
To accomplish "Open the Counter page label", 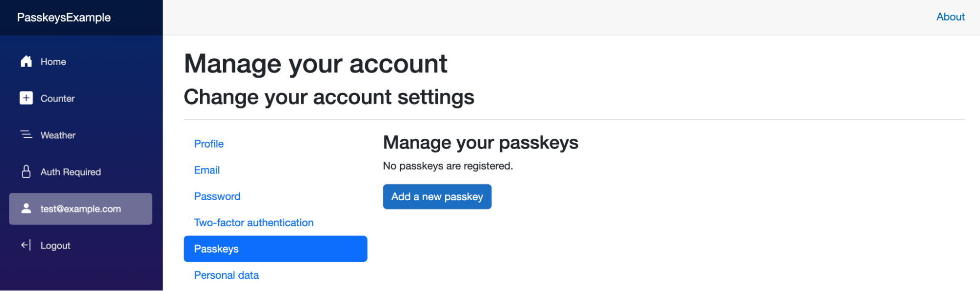I will click(x=57, y=99).
